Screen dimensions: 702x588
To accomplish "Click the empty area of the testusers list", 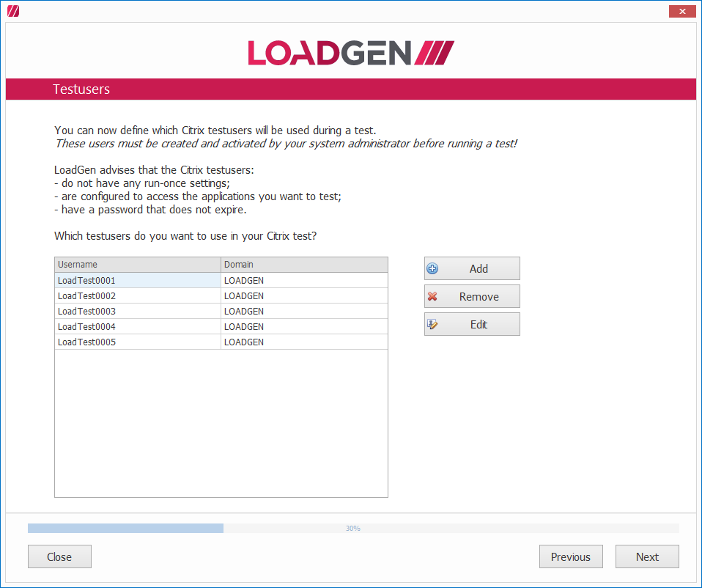I will (221, 423).
